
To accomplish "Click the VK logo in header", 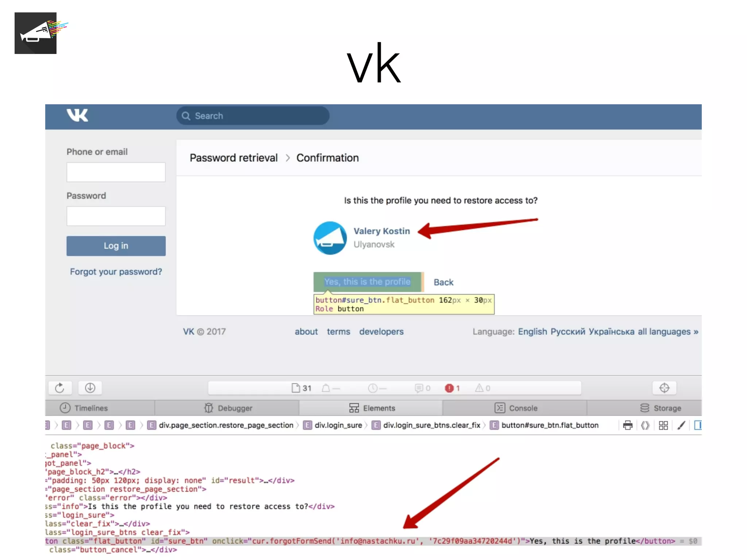I will pyautogui.click(x=77, y=116).
